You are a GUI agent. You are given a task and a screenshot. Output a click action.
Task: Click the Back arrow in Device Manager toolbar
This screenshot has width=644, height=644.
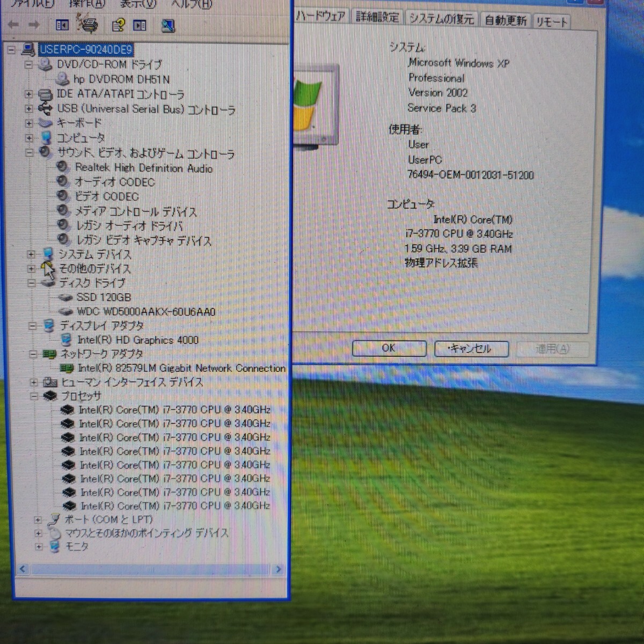pyautogui.click(x=13, y=25)
